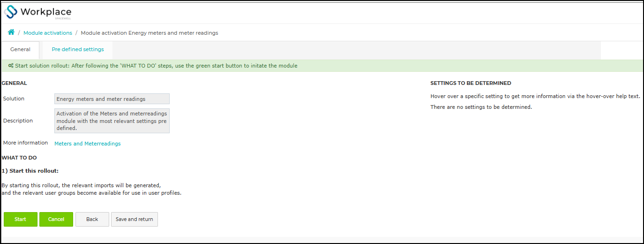Click the Back button

92,219
